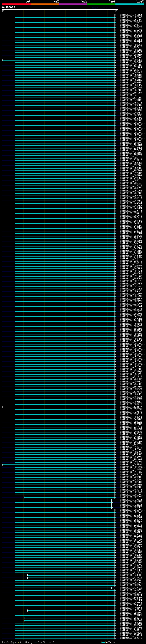
Task: Open hit UniRef100_B8AYH0
Action: 131,82
